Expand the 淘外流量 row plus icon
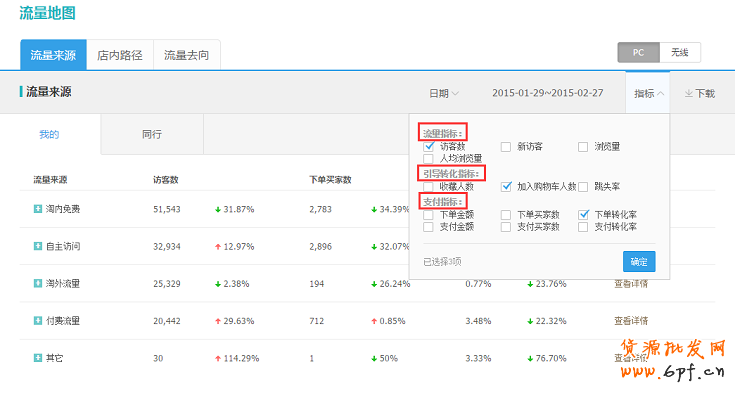 (38, 283)
